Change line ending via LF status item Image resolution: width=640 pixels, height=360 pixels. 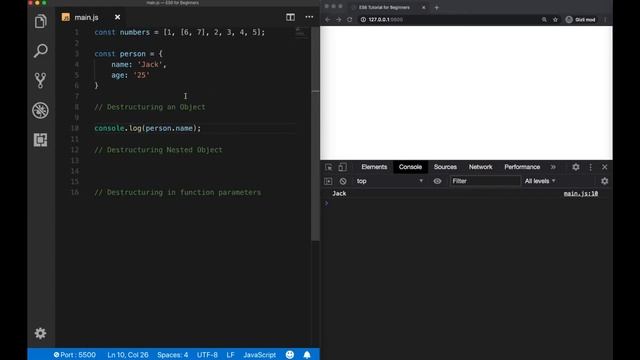(230, 355)
